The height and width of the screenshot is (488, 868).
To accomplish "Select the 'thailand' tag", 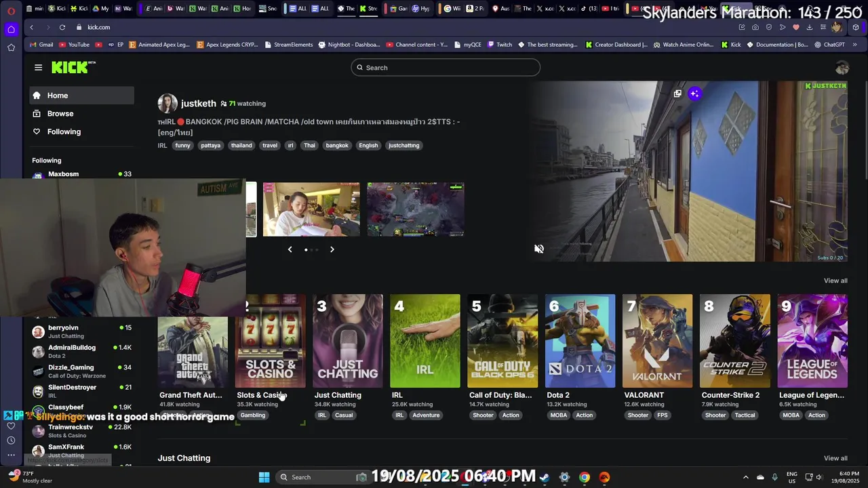I will pyautogui.click(x=241, y=145).
